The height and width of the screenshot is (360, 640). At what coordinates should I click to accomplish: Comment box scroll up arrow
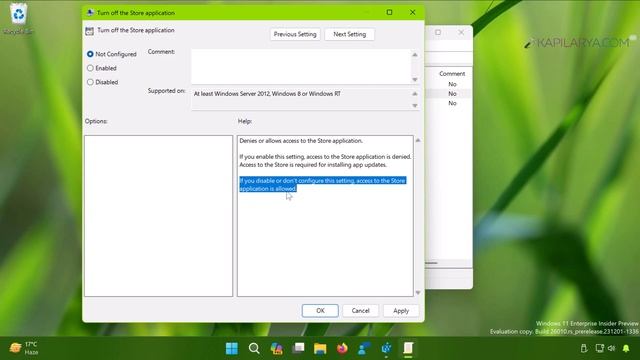(x=415, y=55)
